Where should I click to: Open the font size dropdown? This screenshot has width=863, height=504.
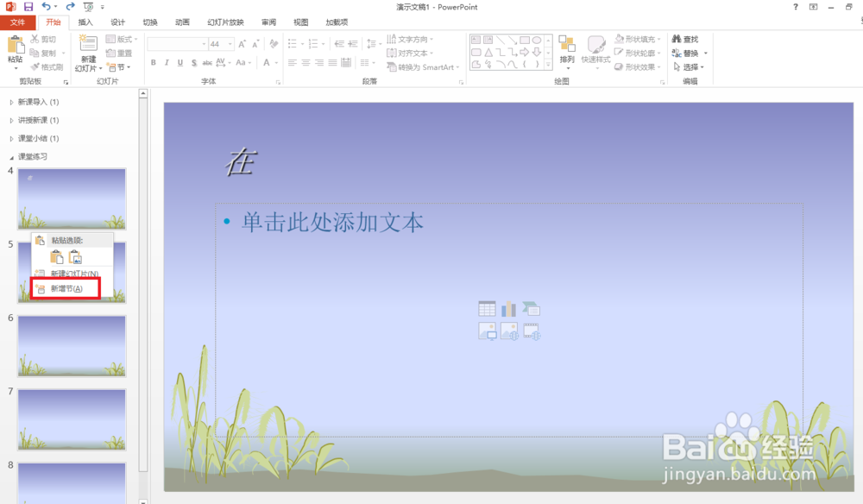pos(230,43)
